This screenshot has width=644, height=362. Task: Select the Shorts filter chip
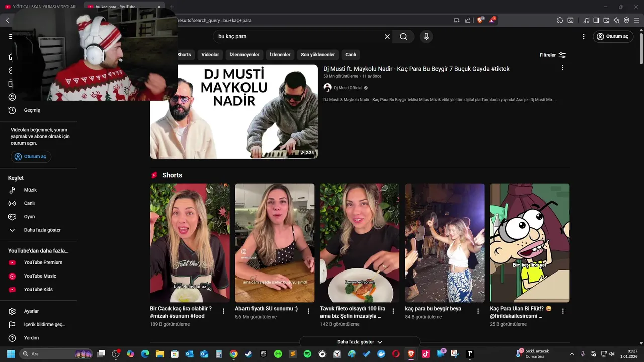pos(184,55)
